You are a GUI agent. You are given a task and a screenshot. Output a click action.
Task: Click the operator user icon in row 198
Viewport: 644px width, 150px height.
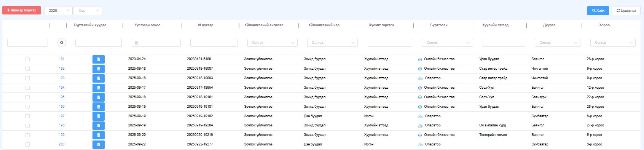(421, 126)
